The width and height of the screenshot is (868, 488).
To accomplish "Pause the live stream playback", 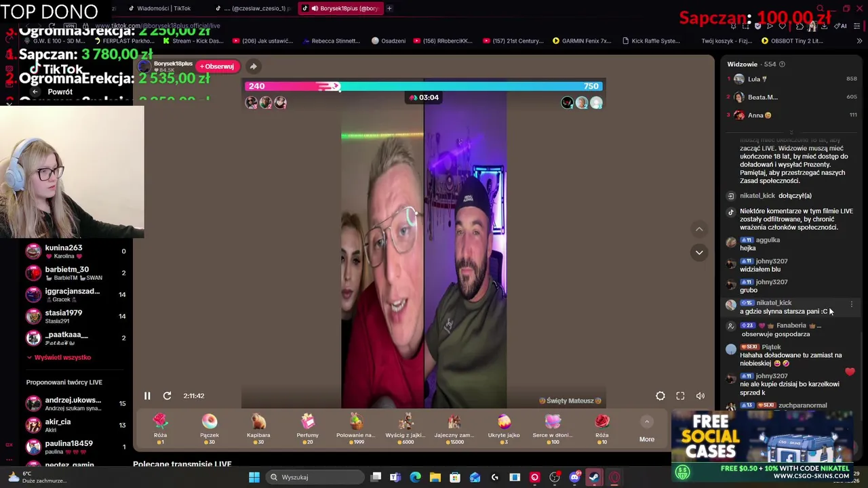I will 147,396.
